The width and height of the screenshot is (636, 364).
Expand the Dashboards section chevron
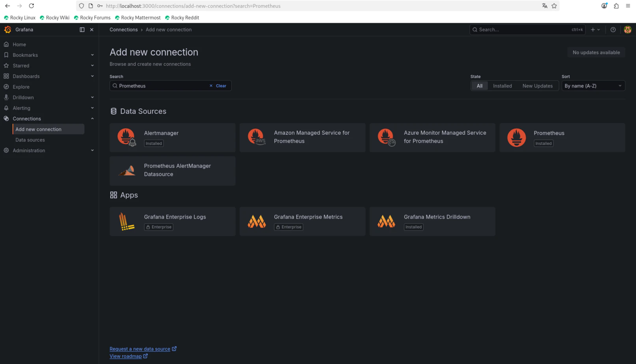click(x=92, y=76)
